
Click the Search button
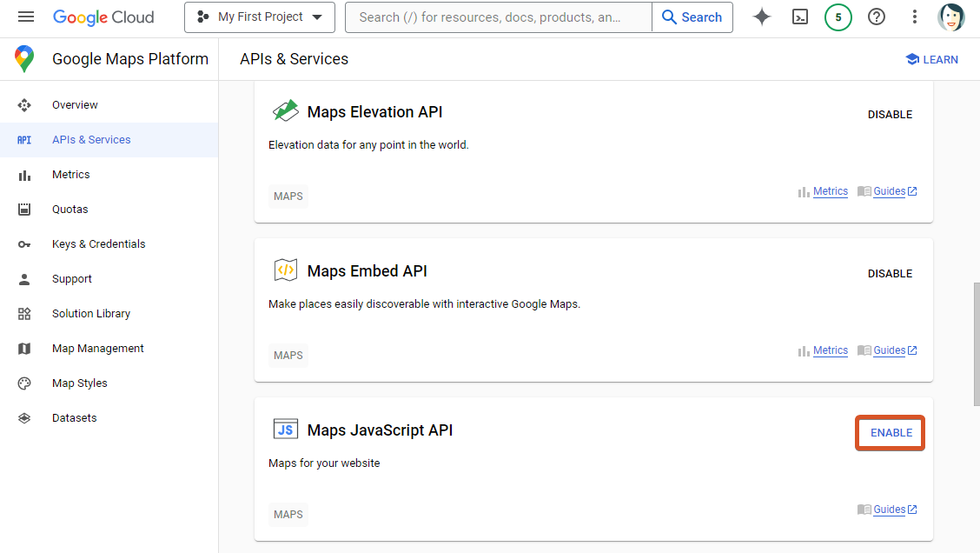[x=692, y=17]
